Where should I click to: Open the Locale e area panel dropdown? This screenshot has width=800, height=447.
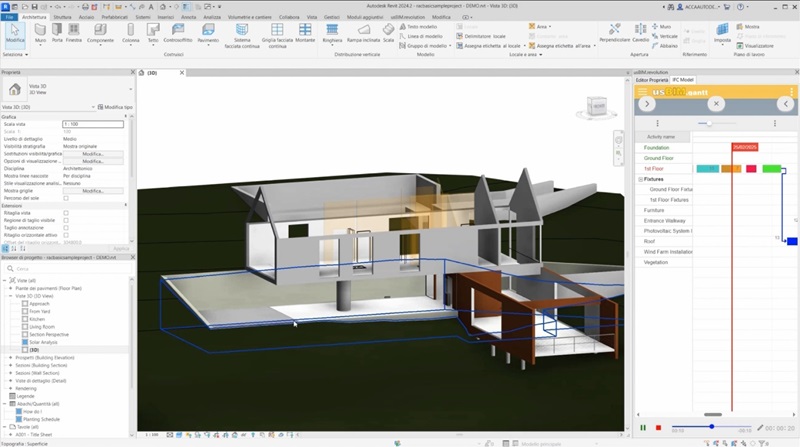[x=526, y=55]
